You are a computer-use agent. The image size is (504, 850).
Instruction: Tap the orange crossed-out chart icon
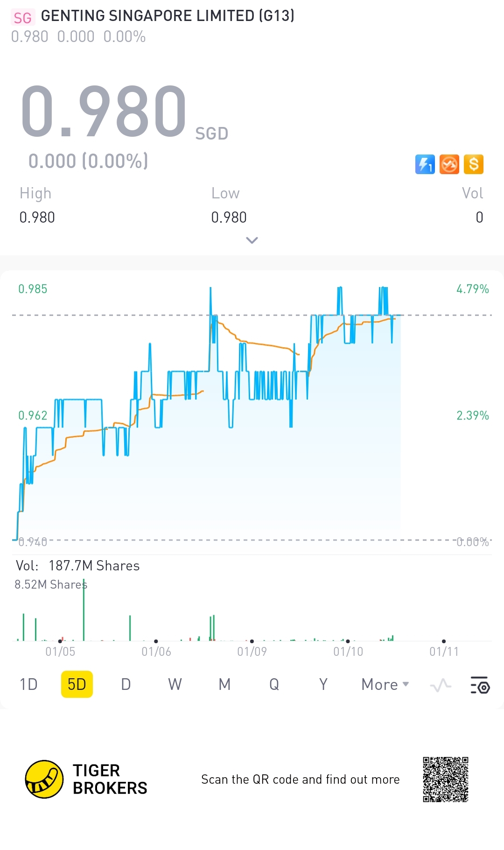pos(449,164)
